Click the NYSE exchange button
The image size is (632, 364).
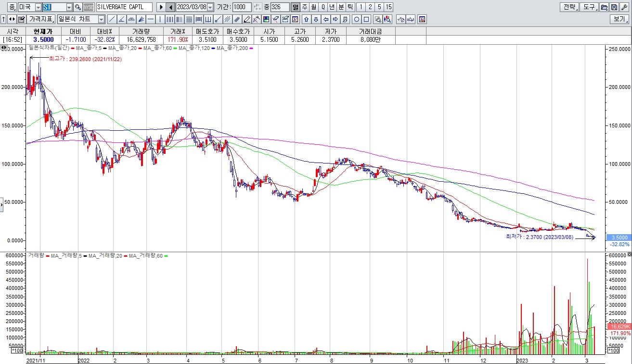point(89,7)
